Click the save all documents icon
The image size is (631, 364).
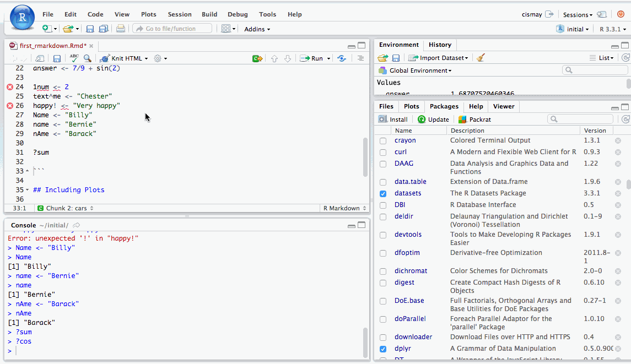103,29
